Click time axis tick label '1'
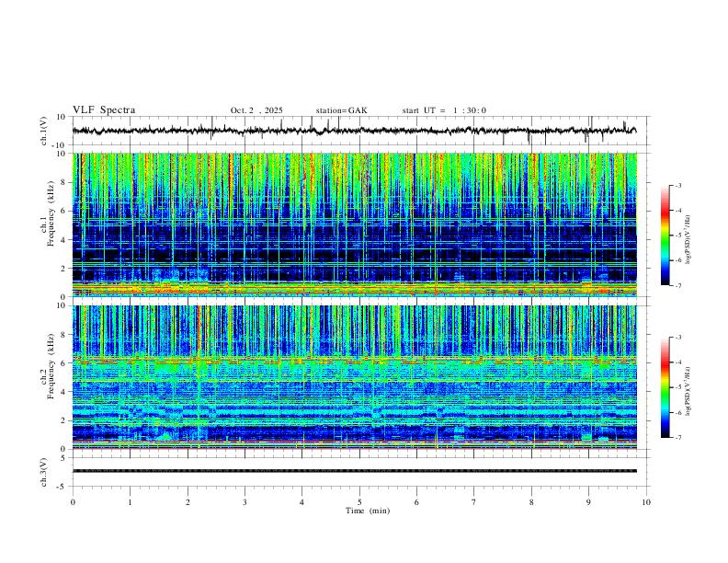 [130, 502]
